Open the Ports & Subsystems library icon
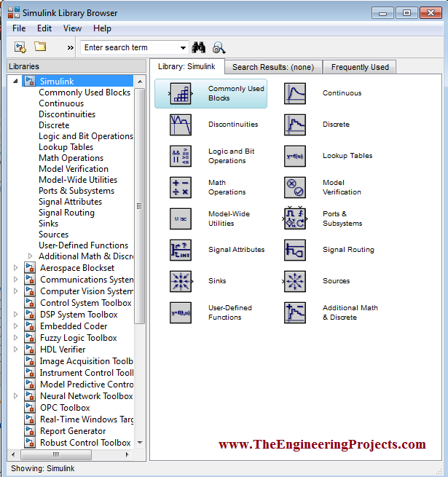 295,218
